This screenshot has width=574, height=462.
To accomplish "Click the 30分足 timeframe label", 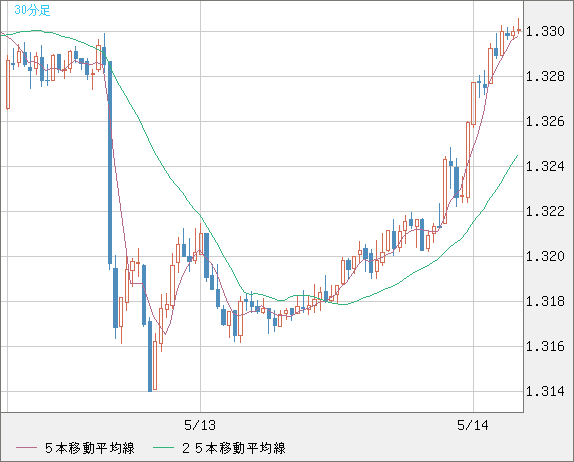I will coord(32,10).
